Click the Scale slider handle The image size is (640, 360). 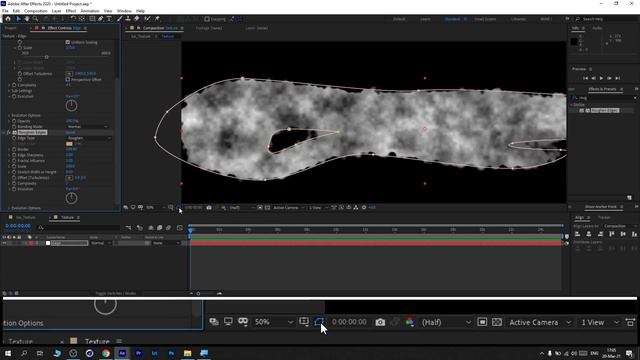click(x=47, y=57)
